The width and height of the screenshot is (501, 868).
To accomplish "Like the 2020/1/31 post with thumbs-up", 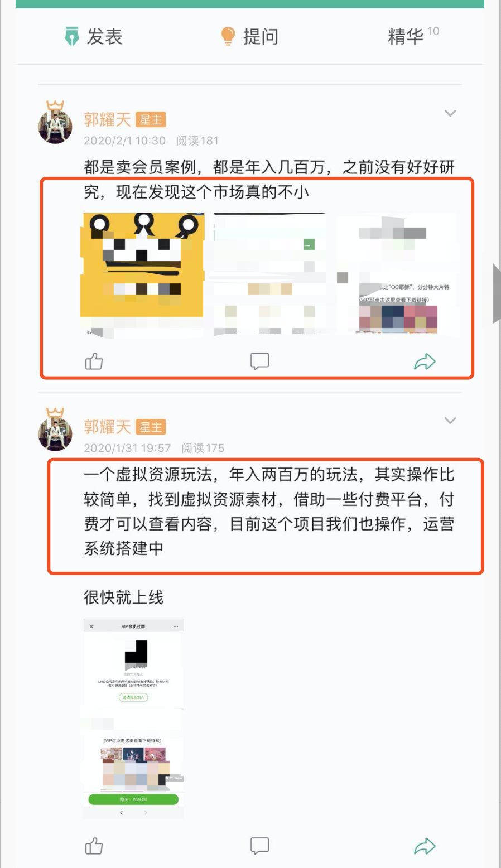I will coord(94,846).
